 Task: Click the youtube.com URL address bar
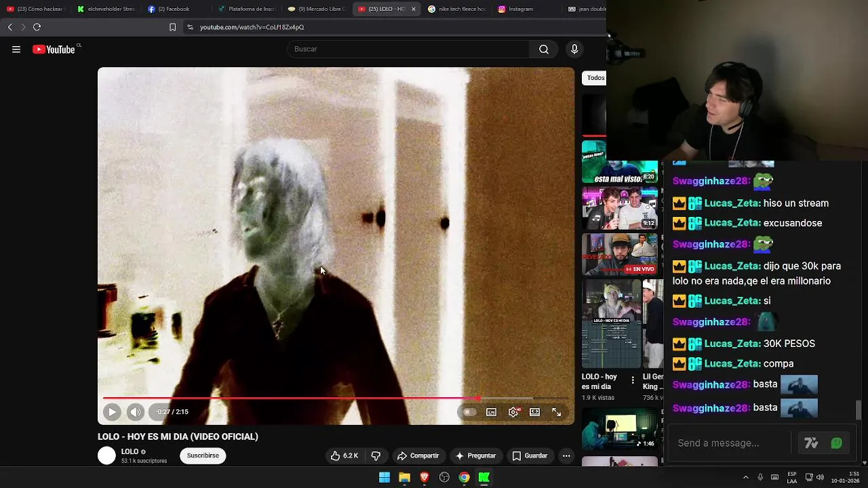coord(252,27)
